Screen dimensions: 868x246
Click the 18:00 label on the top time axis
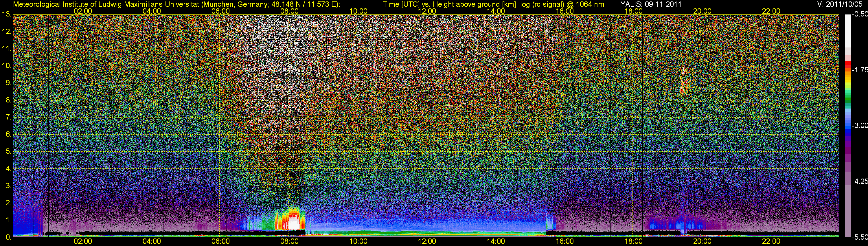(x=633, y=11)
